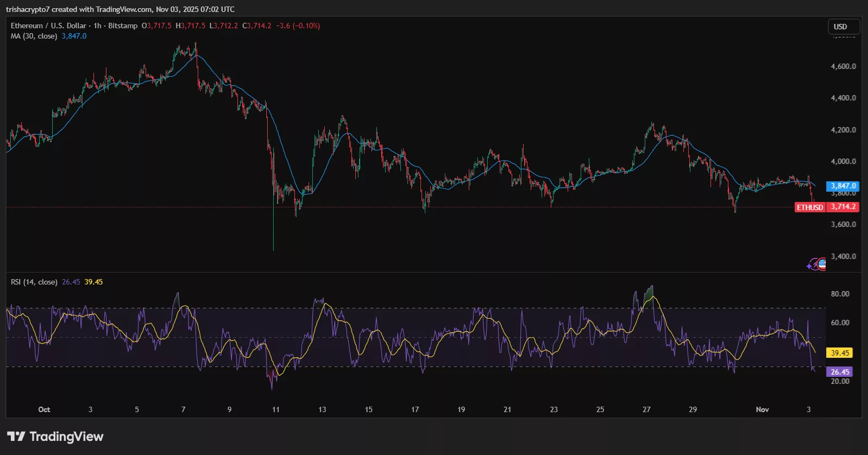Image resolution: width=868 pixels, height=455 pixels.
Task: Click the red 3,714.2 last price label
Action: [x=843, y=207]
